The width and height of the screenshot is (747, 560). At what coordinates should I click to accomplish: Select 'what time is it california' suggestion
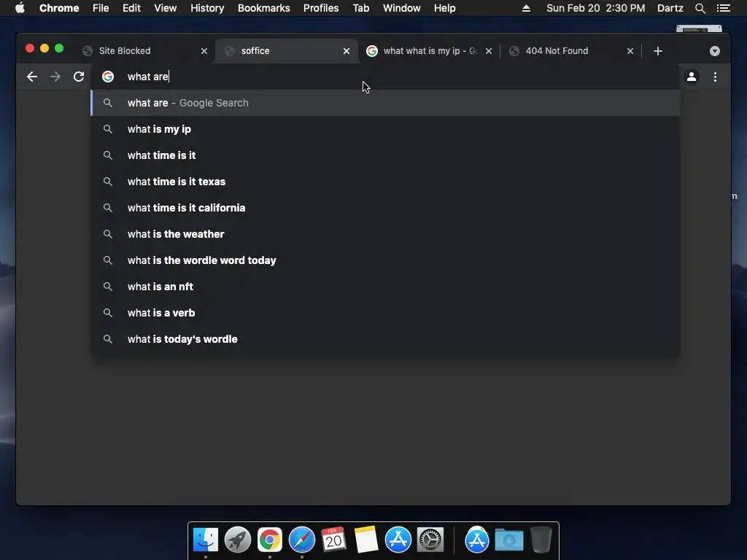tap(385, 208)
